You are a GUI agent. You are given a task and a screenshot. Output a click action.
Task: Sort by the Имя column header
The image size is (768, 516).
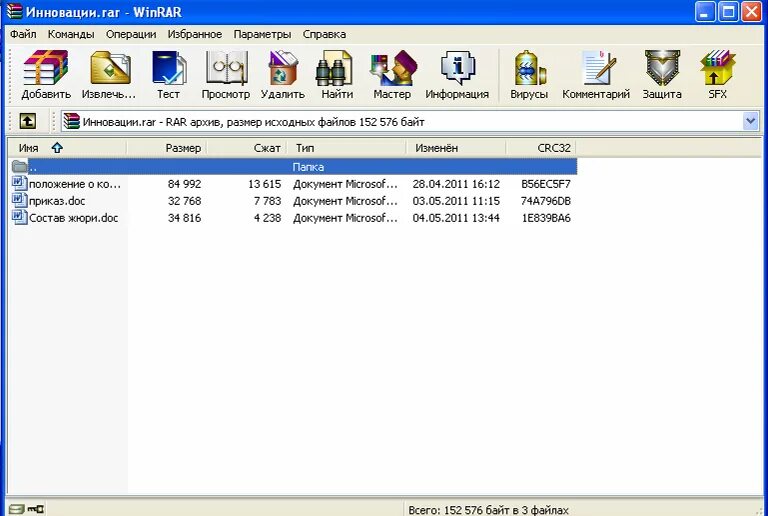tap(67, 148)
